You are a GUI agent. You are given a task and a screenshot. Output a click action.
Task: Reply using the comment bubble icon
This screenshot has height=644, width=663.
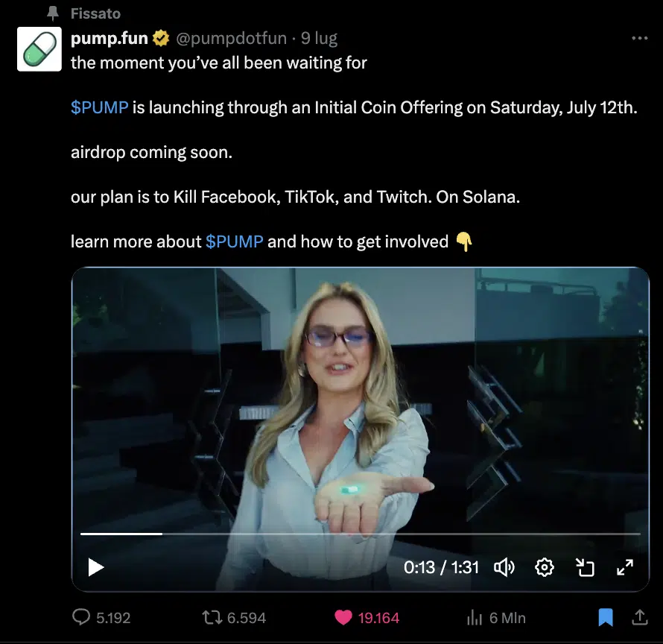(x=81, y=617)
